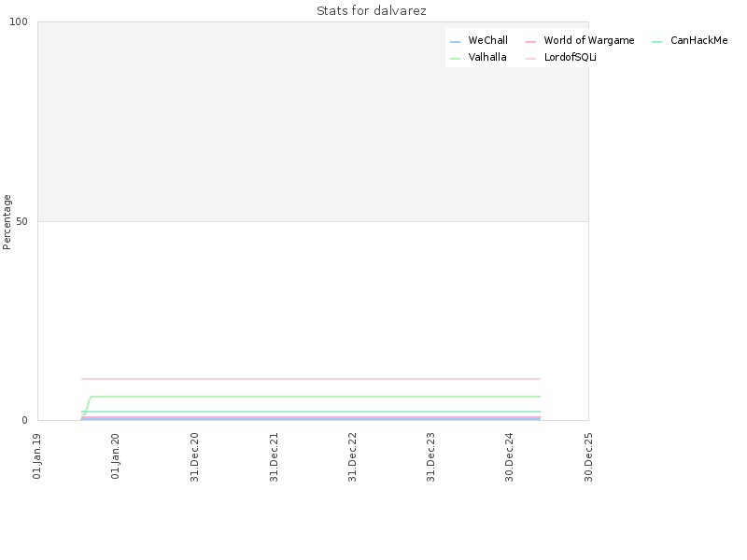Click the 01.Jan.20 x-axis date label

point(115,456)
